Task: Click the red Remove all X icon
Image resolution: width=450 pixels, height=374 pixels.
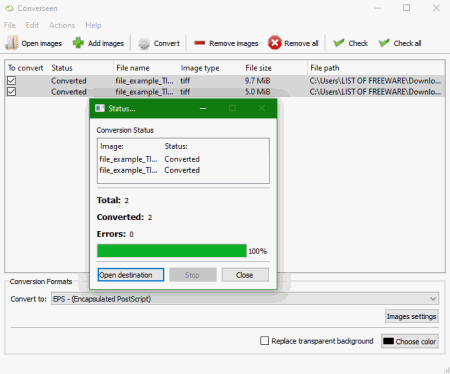Action: tap(275, 43)
